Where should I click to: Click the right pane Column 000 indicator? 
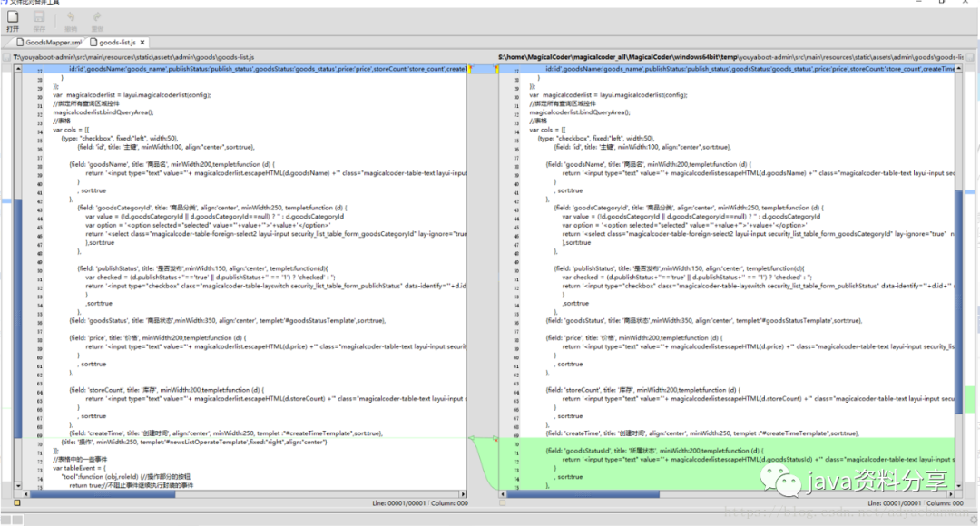pos(945,503)
